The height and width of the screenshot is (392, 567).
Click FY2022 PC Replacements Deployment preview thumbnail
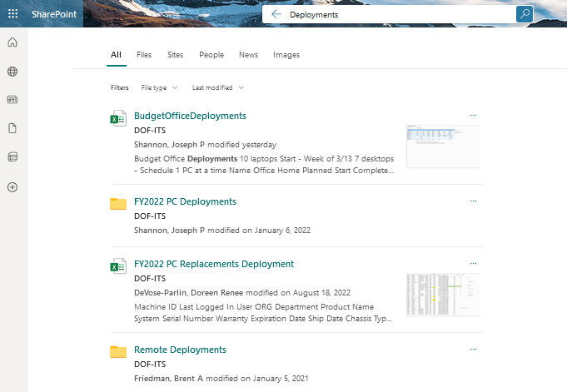point(443,295)
